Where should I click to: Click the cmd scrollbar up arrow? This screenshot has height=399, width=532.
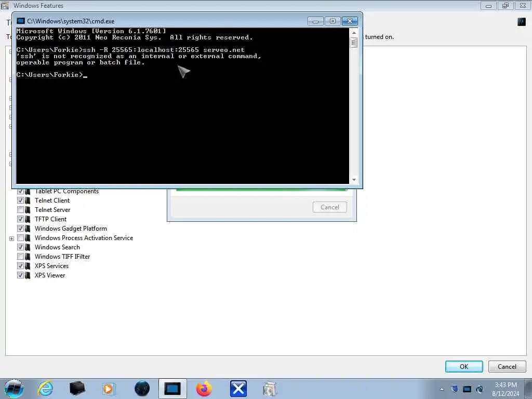tap(354, 33)
